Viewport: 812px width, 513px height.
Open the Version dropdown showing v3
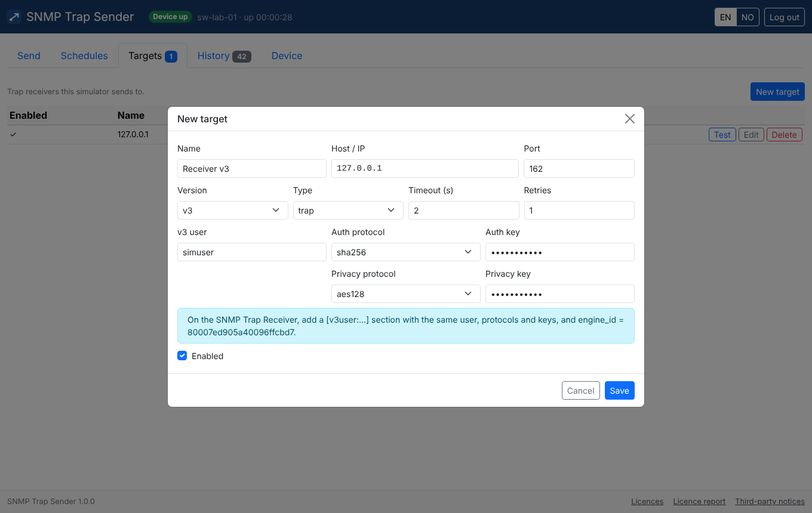(232, 210)
